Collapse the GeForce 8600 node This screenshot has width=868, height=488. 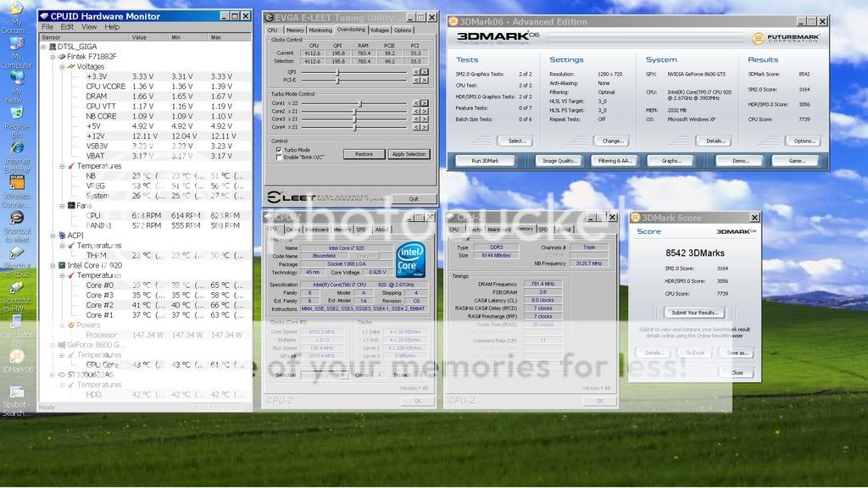[x=53, y=345]
